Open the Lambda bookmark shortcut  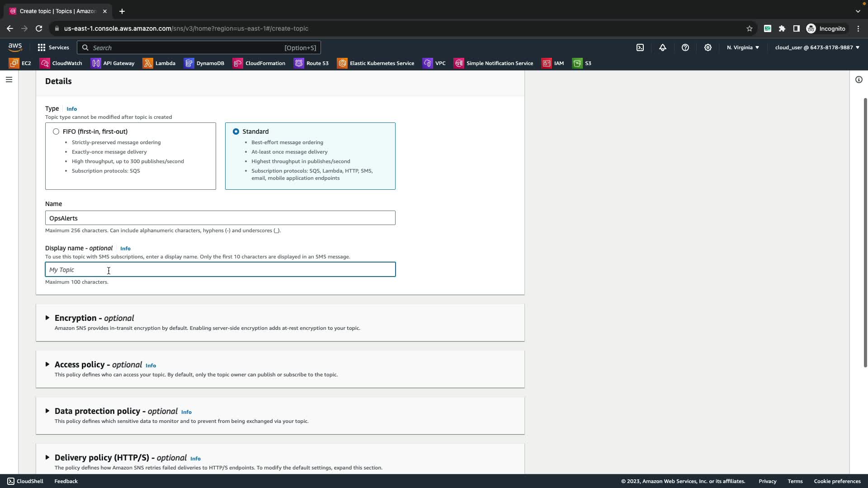[159, 63]
